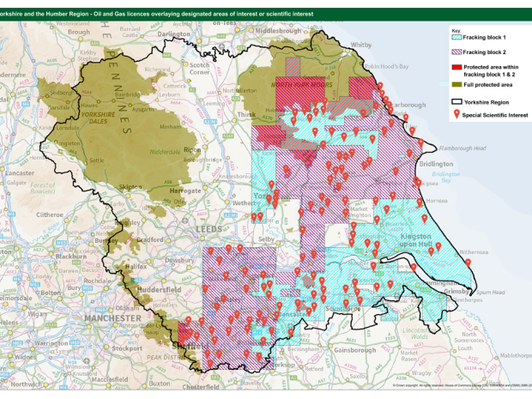Image resolution: width=532 pixels, height=399 pixels.
Task: Click the Selby label
Action: click(266, 239)
